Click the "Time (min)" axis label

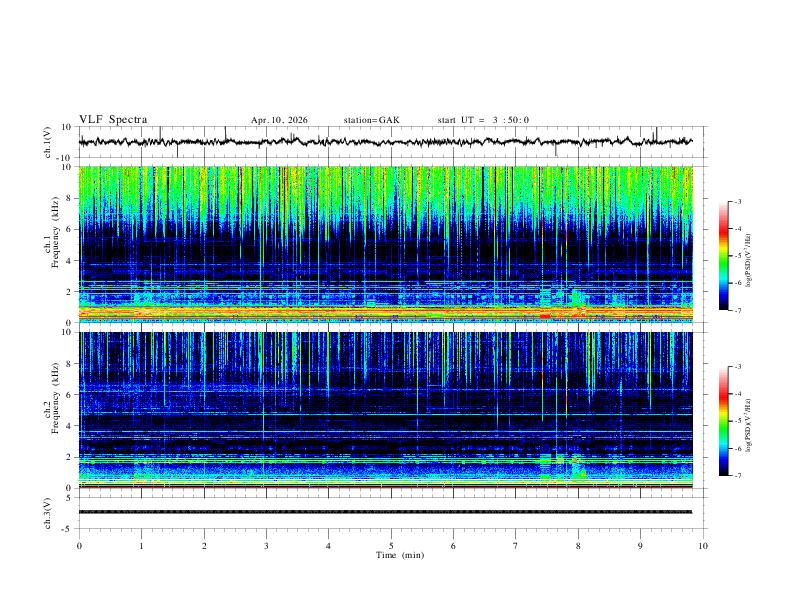pyautogui.click(x=400, y=555)
